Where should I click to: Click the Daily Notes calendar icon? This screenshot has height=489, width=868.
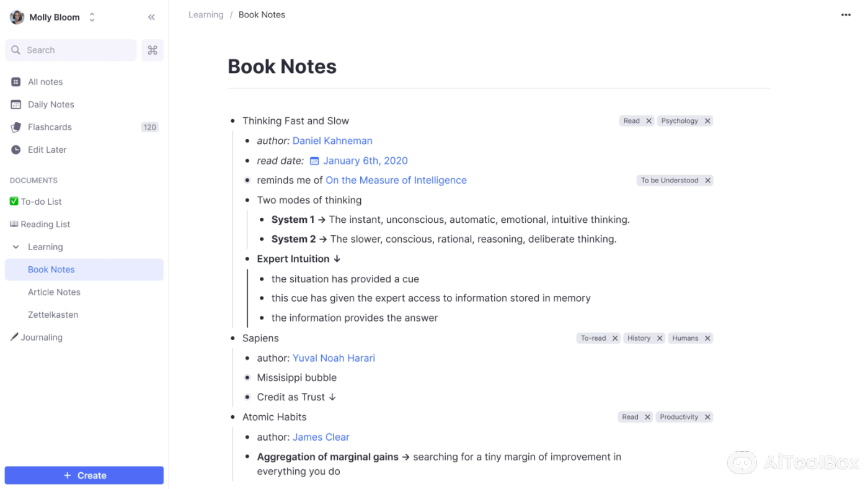click(16, 105)
